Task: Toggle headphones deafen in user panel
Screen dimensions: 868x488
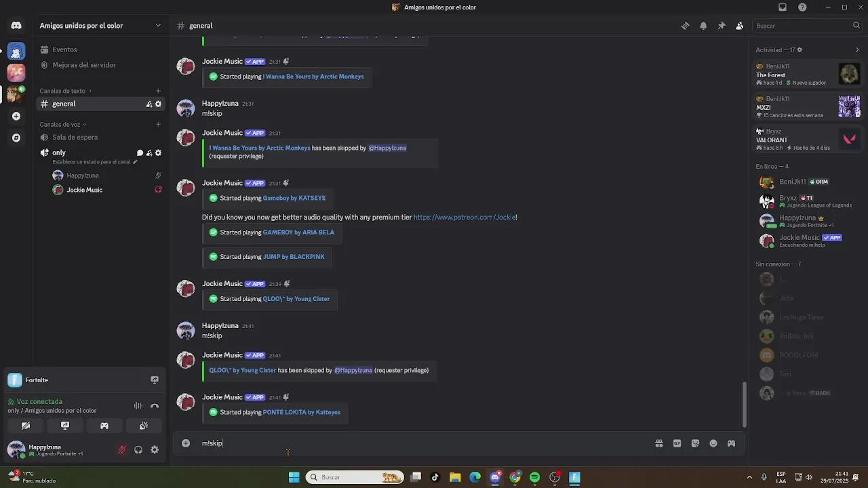Action: [138, 450]
